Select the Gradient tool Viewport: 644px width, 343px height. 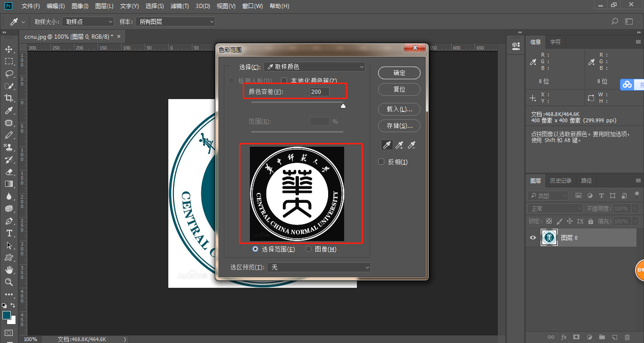tap(9, 184)
